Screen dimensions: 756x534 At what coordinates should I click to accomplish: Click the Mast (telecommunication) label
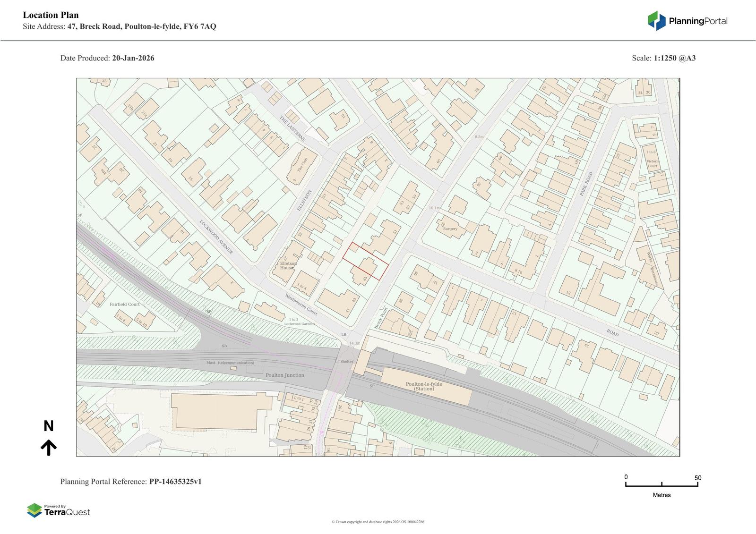(x=230, y=363)
